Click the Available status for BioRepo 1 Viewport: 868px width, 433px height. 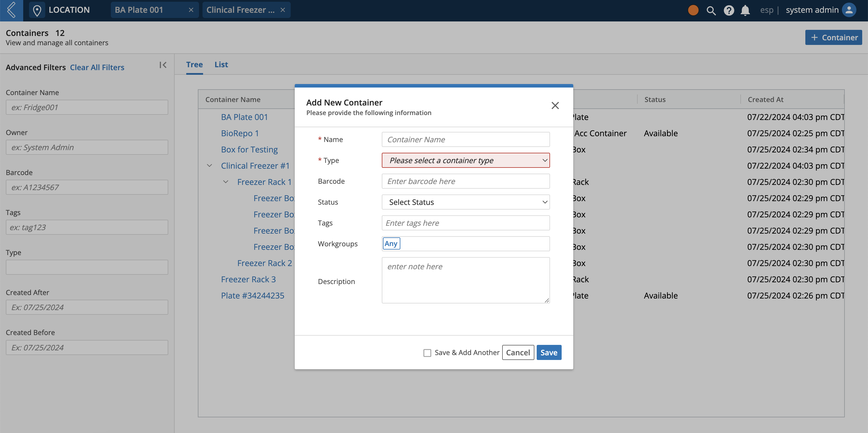[661, 133]
